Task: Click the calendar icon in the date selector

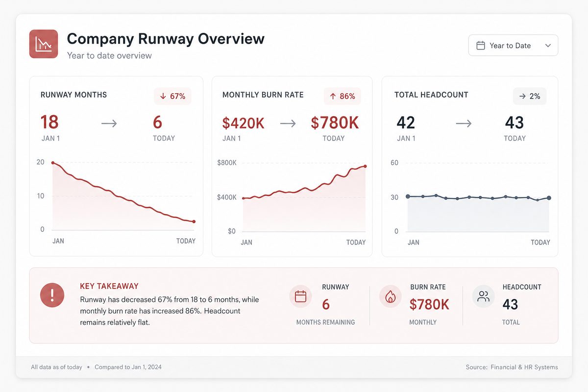Action: pyautogui.click(x=481, y=46)
